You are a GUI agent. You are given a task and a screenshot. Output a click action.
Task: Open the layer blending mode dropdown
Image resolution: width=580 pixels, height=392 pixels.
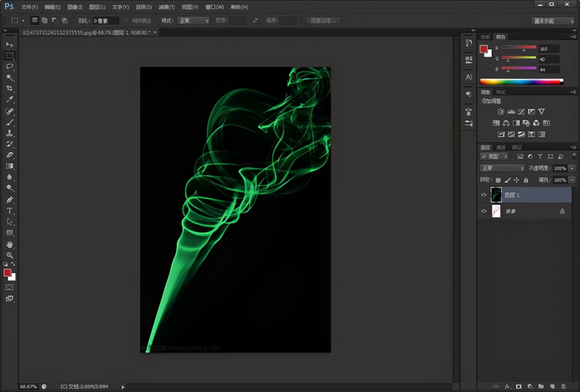[x=502, y=168]
